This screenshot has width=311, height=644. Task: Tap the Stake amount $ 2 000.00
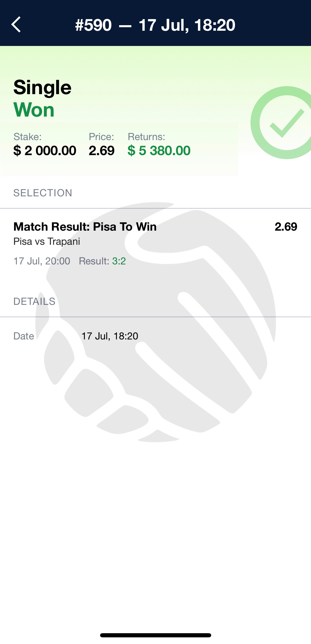click(45, 151)
